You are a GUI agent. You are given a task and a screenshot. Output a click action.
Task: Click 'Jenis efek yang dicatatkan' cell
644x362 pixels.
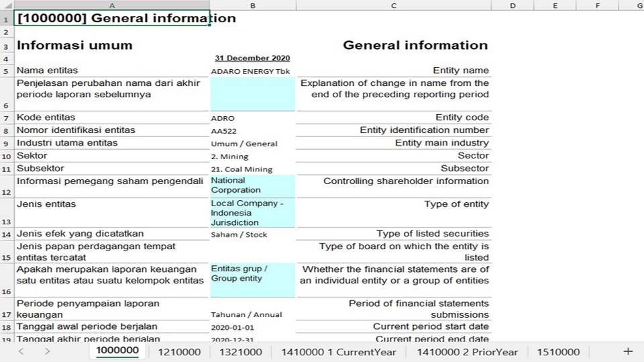[112, 234]
